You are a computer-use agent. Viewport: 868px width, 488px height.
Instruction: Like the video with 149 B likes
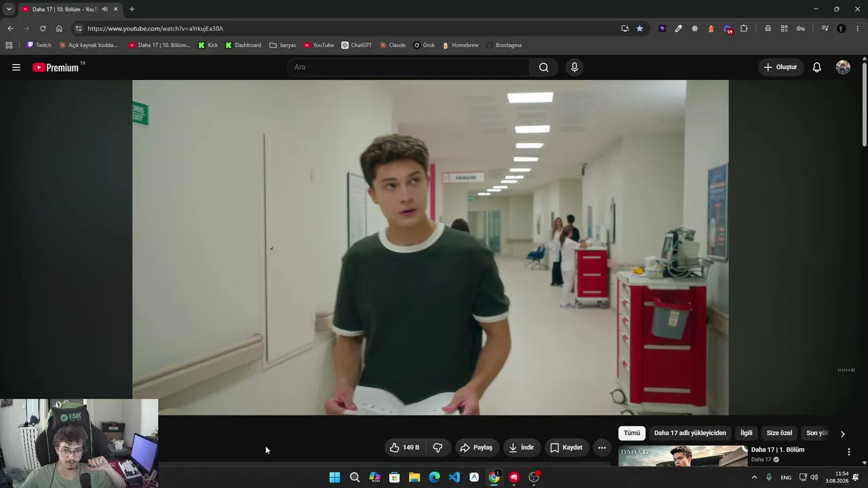(405, 447)
